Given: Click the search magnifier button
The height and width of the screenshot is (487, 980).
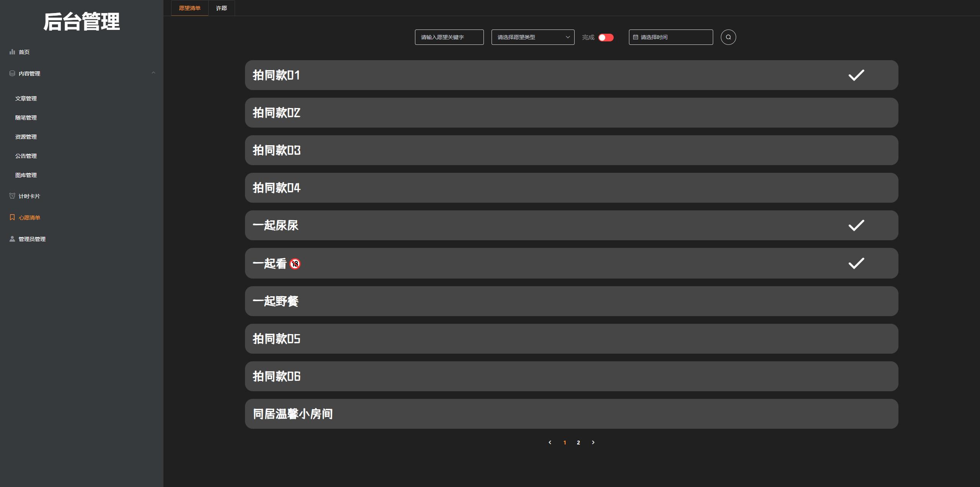Looking at the screenshot, I should coord(728,37).
